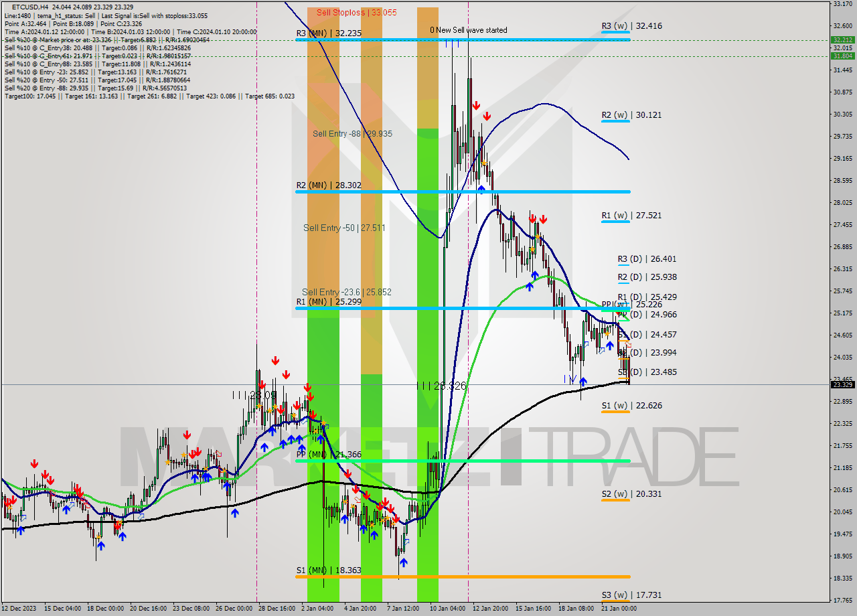
Task: Select the 'S1 (w) | 22.626' weekly label
Action: (x=631, y=406)
